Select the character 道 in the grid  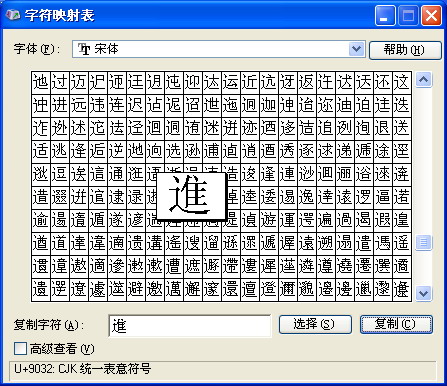click(60, 243)
